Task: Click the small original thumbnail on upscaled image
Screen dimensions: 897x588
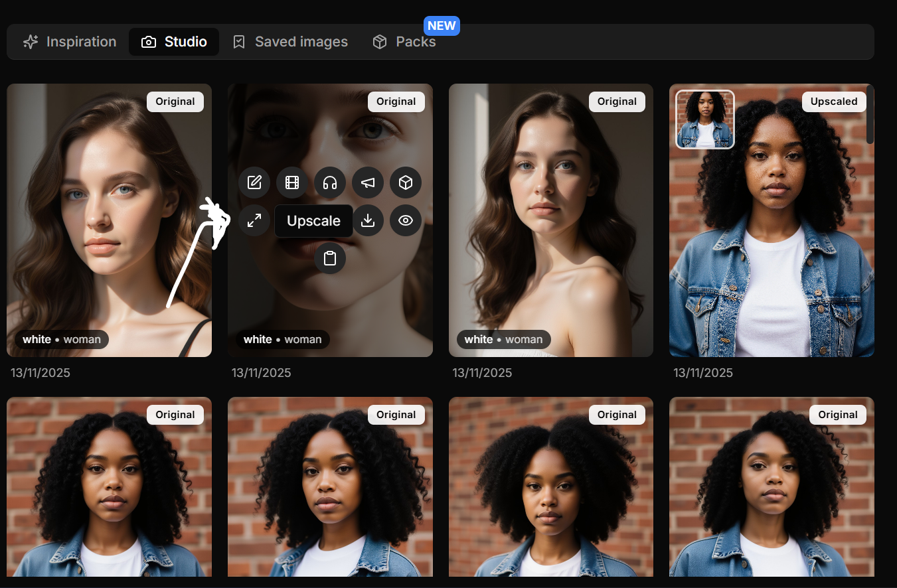Action: [x=705, y=119]
